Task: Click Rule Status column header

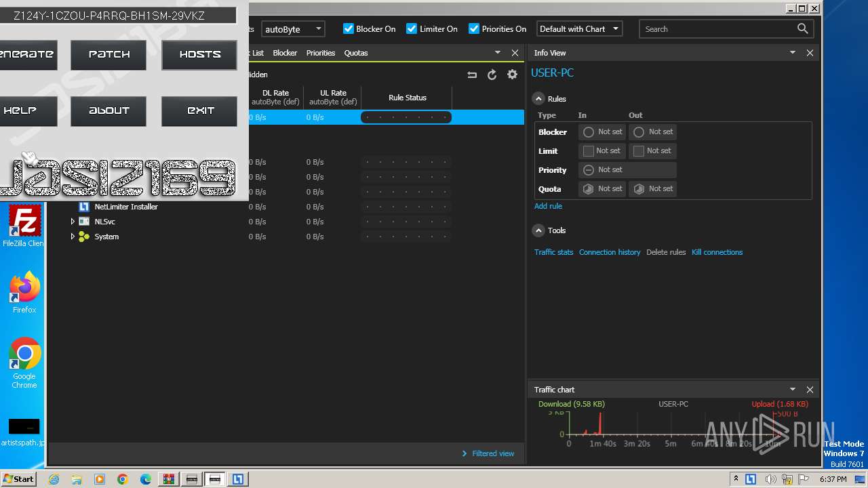Action: tap(407, 98)
